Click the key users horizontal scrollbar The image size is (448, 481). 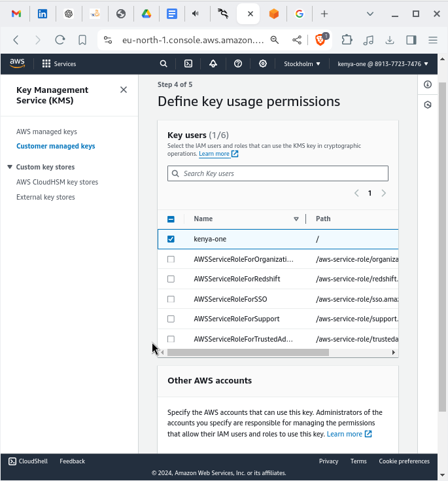tap(248, 353)
